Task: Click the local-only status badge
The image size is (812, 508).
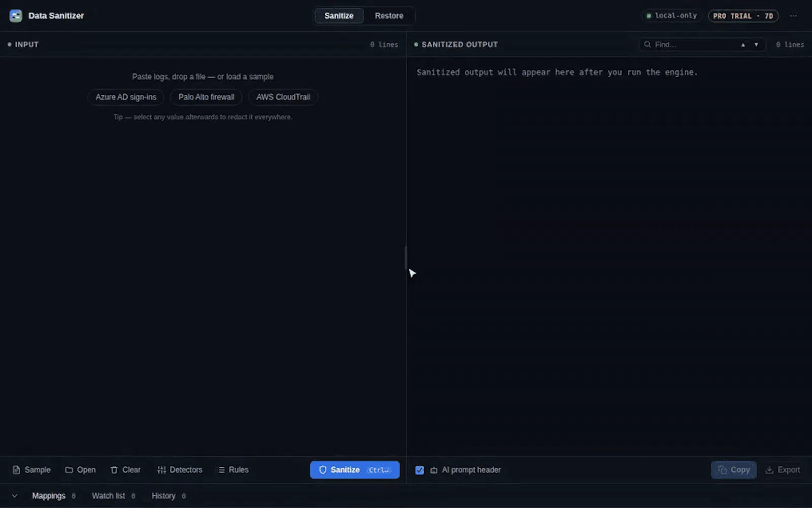Action: pos(671,16)
